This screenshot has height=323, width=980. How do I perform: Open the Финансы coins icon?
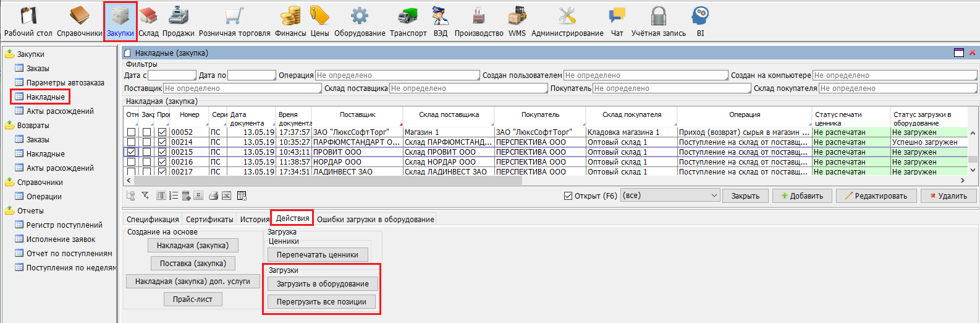(x=290, y=22)
